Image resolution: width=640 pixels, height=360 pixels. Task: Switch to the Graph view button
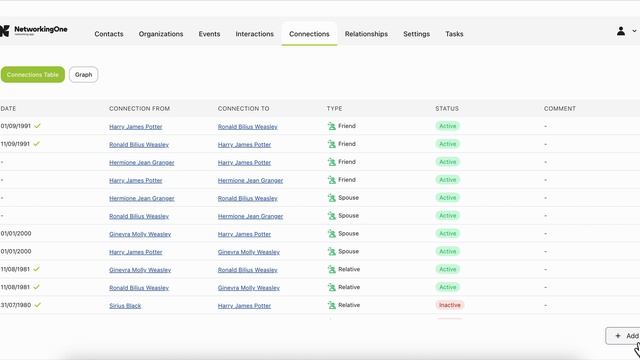coord(84,75)
